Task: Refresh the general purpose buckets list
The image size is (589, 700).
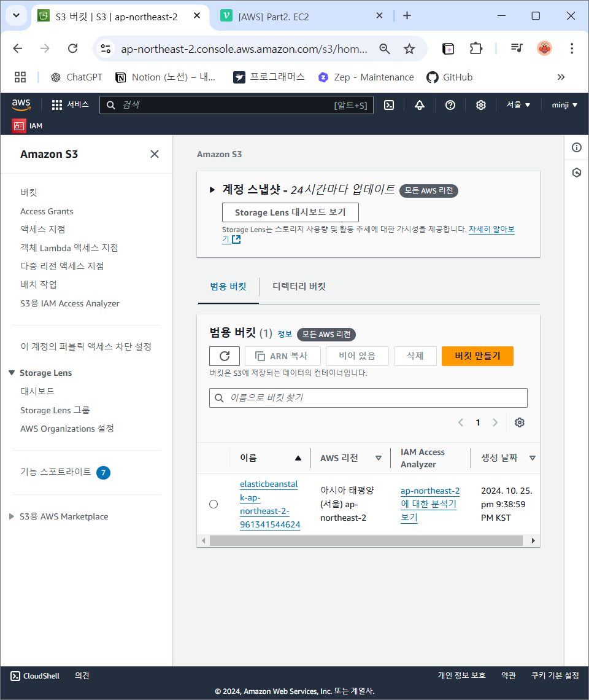Action: point(225,356)
